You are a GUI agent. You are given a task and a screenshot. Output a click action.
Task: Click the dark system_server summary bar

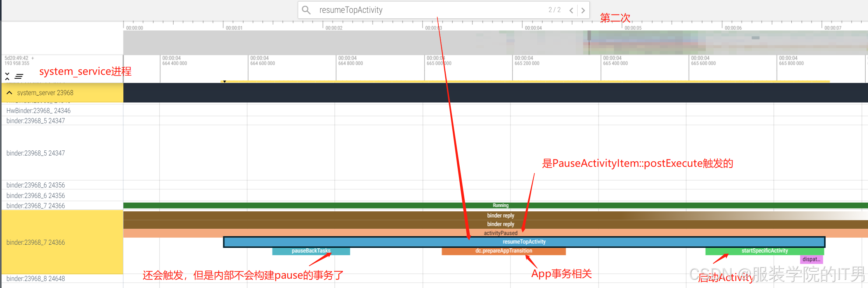coord(495,93)
